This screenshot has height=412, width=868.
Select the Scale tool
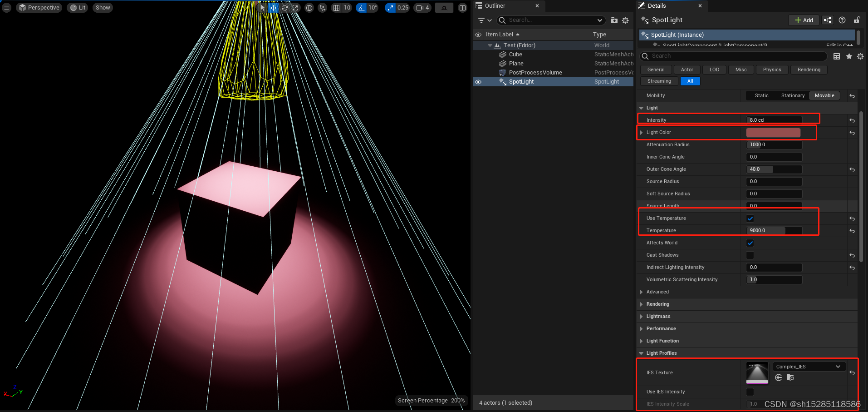(x=295, y=7)
